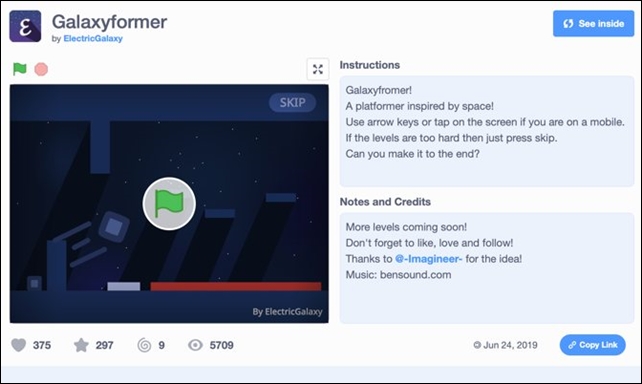Click the remix count 9
Screen dimensions: 642x384
tap(162, 345)
